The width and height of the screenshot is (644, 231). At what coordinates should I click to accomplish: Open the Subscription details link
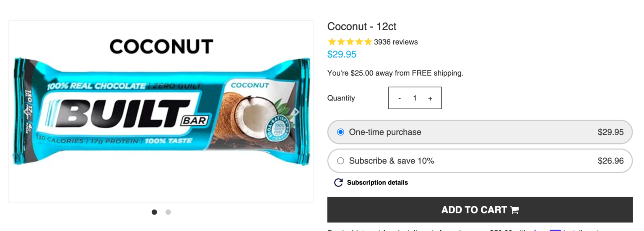pos(377,183)
